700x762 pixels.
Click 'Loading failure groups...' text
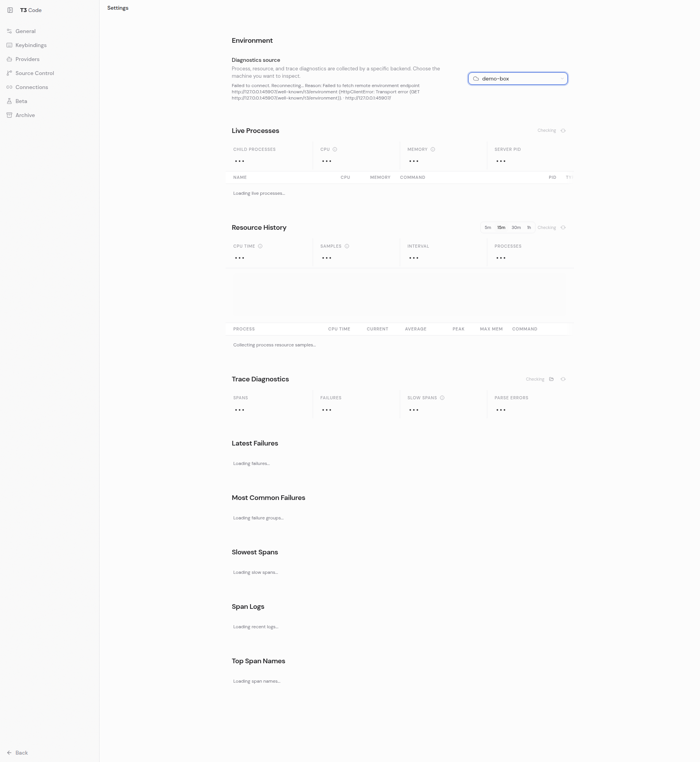point(258,518)
